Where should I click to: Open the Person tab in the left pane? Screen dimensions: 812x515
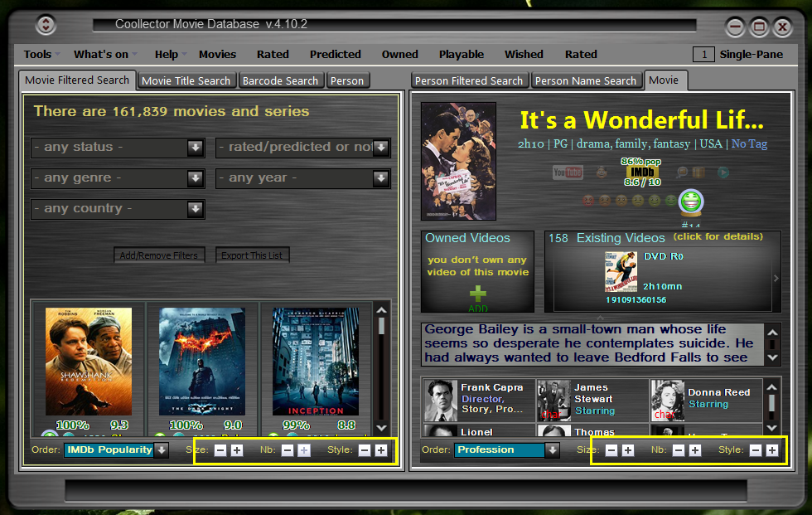(x=347, y=80)
